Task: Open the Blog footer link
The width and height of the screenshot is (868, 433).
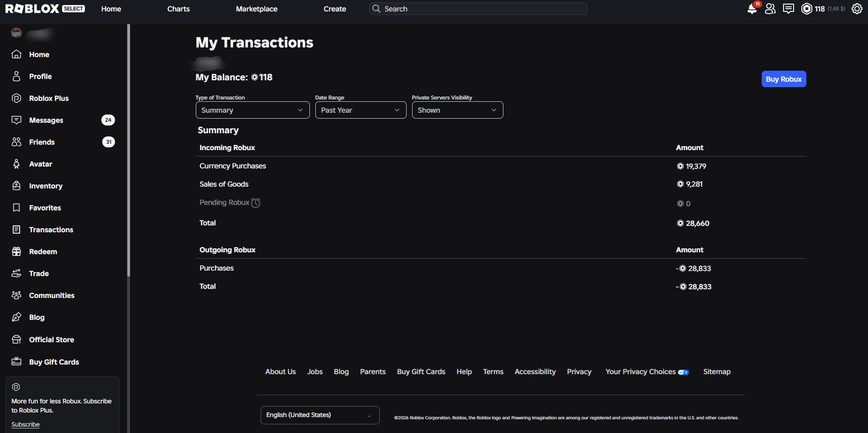Action: [x=341, y=372]
